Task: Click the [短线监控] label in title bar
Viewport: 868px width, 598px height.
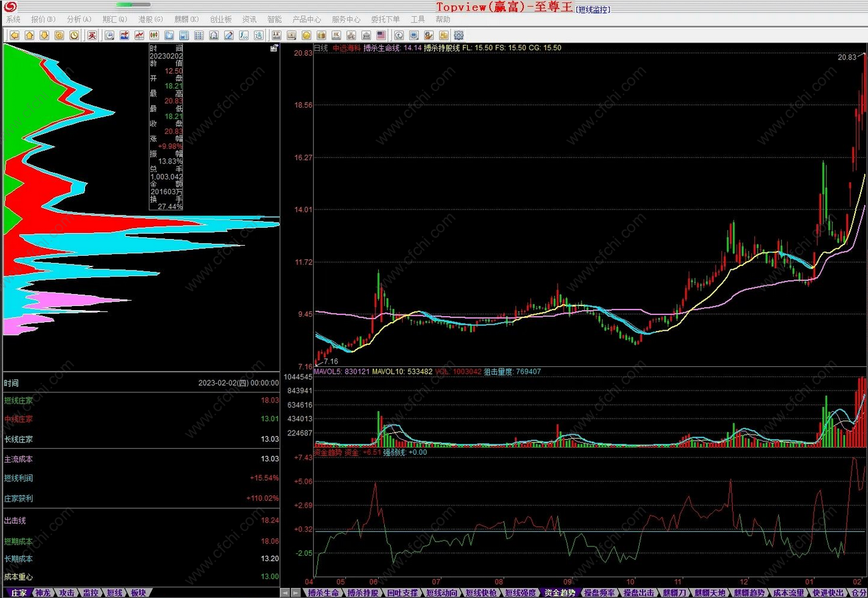Action: pos(593,9)
